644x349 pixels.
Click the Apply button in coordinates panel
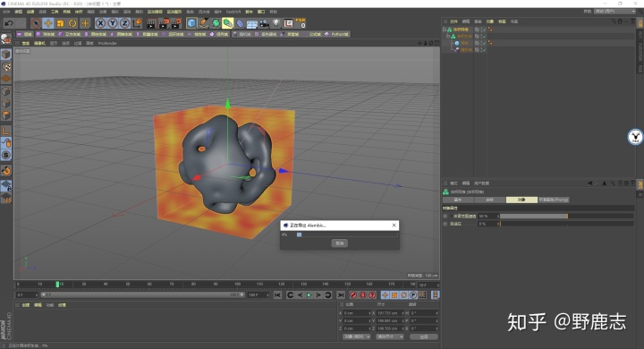pos(424,336)
